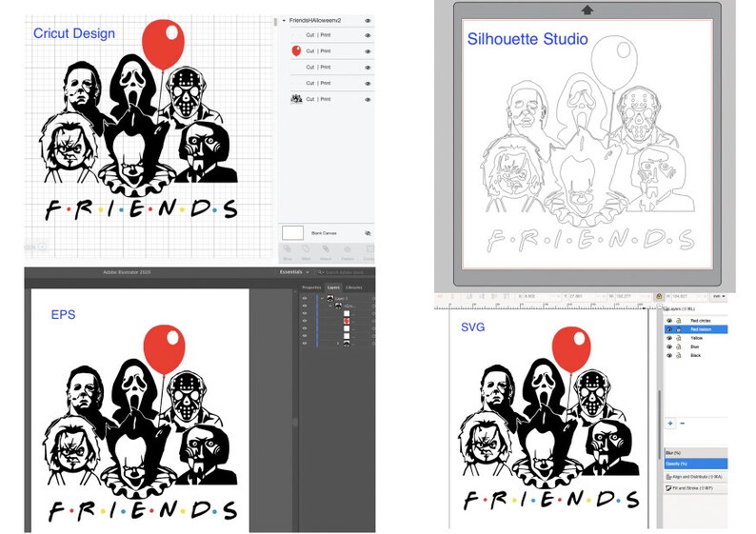Collapse Layer 1 in Illustrator Layers panel
Image resolution: width=756 pixels, height=534 pixels.
322,299
